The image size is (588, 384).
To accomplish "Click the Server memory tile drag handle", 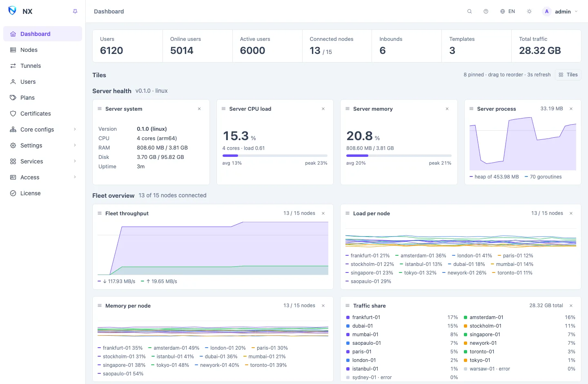I will point(347,109).
